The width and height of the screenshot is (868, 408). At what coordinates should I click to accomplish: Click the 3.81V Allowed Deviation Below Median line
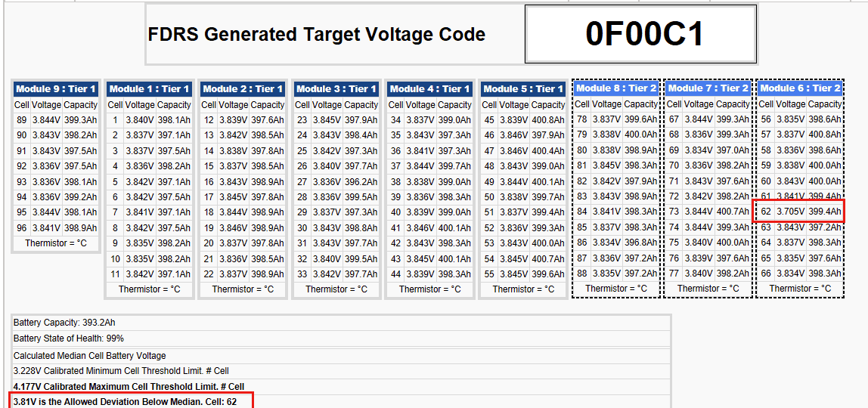(125, 402)
